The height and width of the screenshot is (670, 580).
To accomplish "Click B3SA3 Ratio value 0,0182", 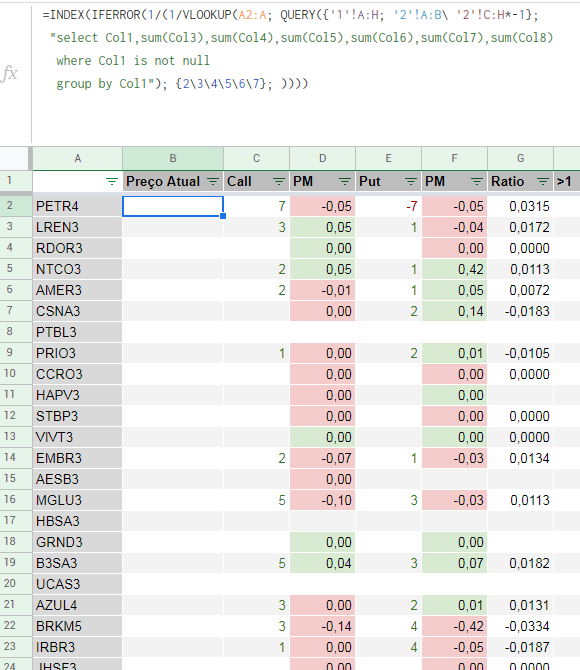I will coord(520,563).
